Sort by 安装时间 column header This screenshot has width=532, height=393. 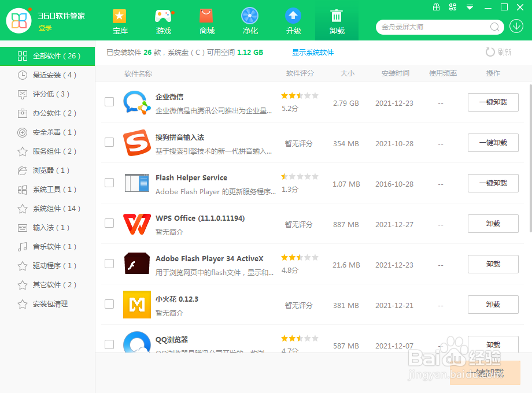tap(396, 73)
